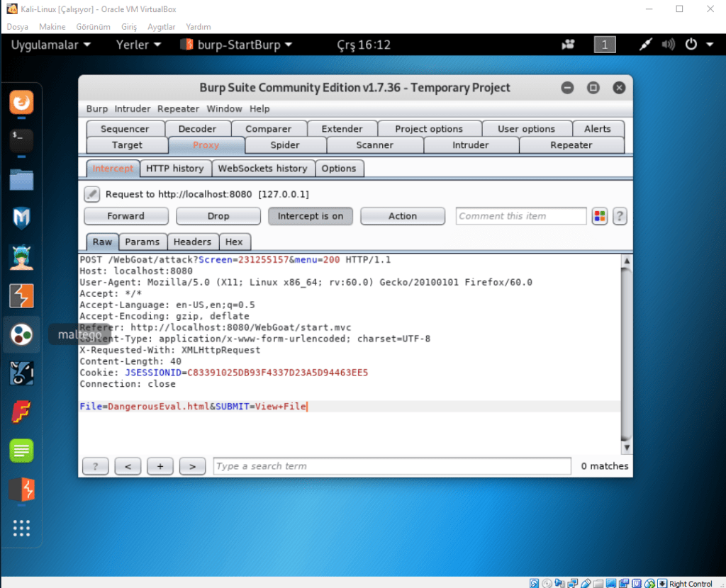Open Burp Suite dock icon
This screenshot has height=588, width=726.
(x=21, y=295)
